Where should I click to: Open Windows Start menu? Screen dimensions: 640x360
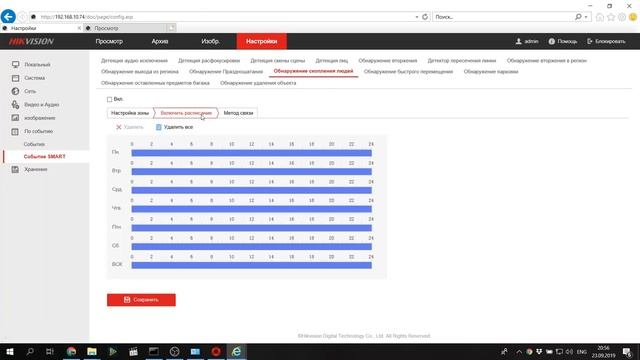[x=10, y=351]
